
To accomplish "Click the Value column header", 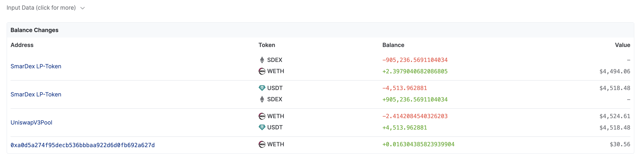I will pos(622,45).
